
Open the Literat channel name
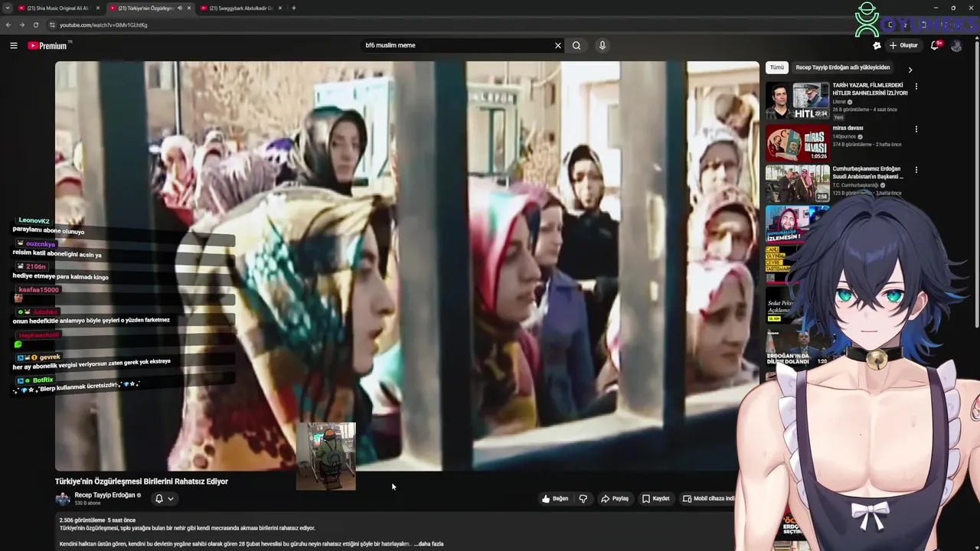point(840,101)
